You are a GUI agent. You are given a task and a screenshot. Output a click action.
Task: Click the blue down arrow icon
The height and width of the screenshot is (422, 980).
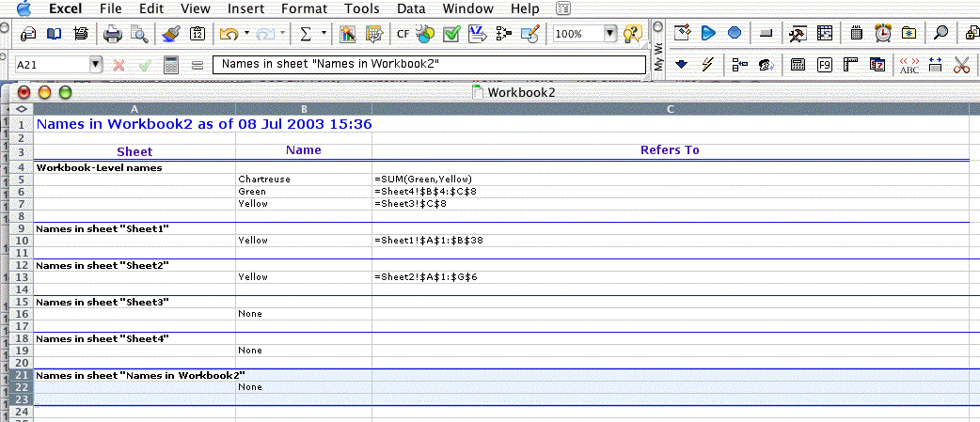pos(681,64)
